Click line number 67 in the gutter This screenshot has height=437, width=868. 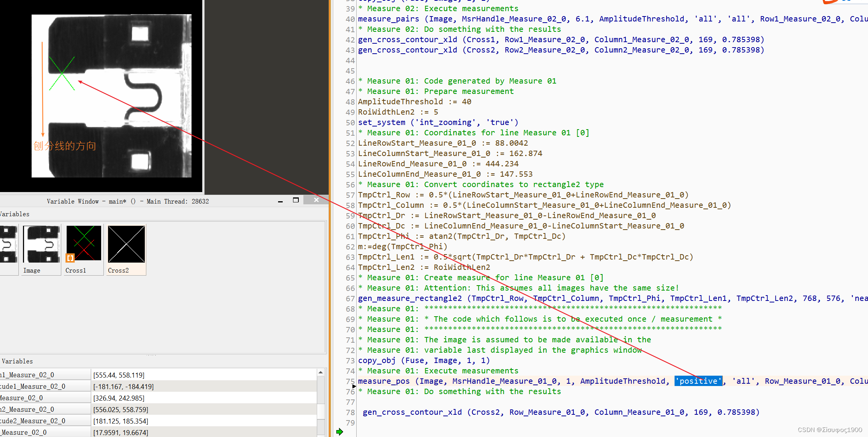point(350,298)
